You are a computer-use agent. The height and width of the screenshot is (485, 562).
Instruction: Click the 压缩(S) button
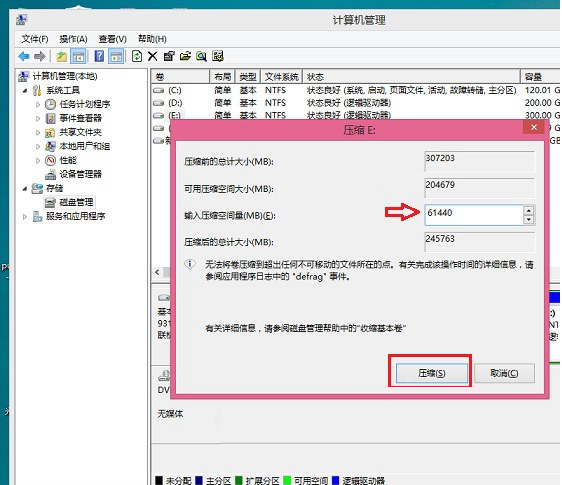[432, 373]
